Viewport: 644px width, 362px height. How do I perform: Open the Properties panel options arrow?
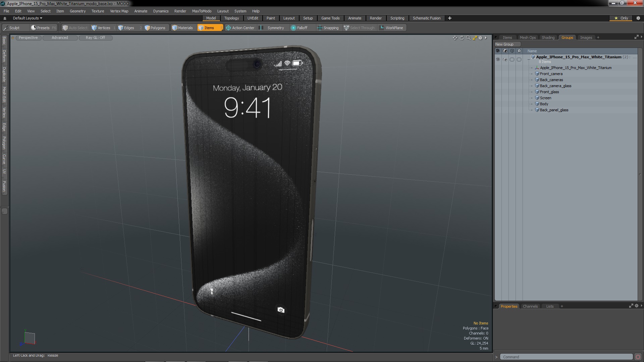coord(641,306)
